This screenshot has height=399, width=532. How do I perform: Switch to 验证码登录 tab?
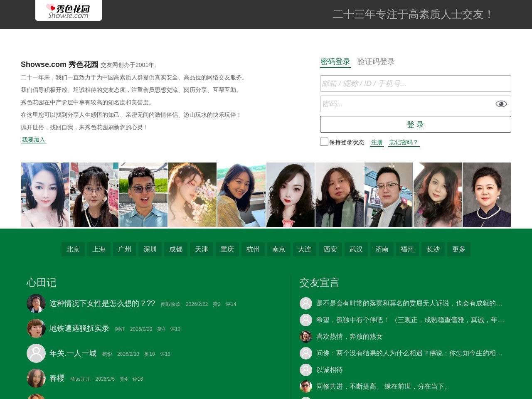point(376,62)
